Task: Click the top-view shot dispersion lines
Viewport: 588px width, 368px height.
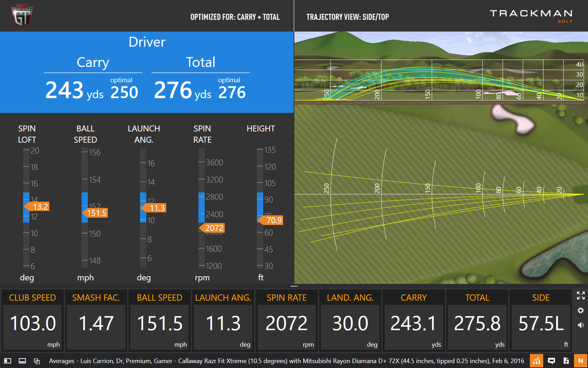Action: click(x=441, y=207)
